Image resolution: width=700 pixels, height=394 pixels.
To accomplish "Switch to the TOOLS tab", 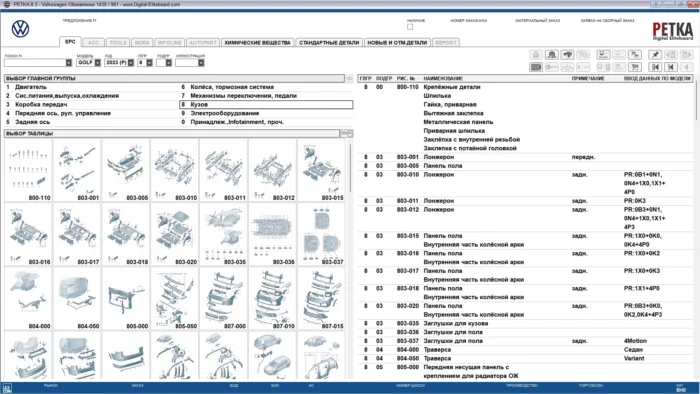I will pos(118,43).
